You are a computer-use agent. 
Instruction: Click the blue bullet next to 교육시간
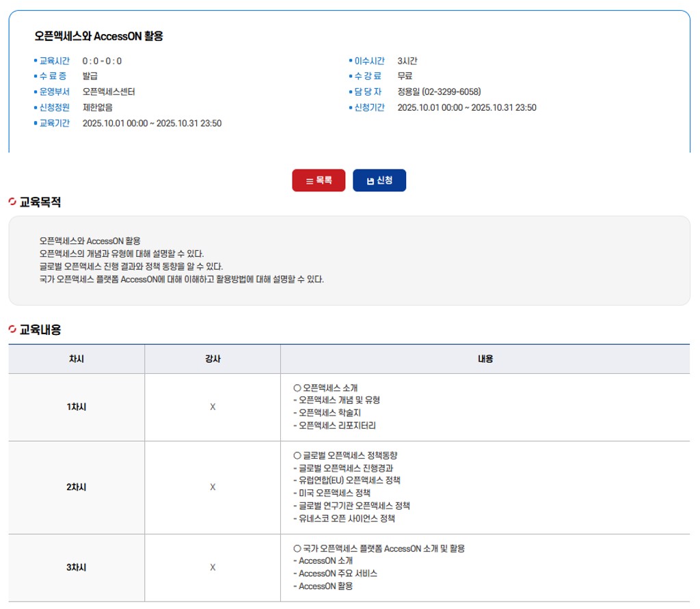tap(36, 61)
